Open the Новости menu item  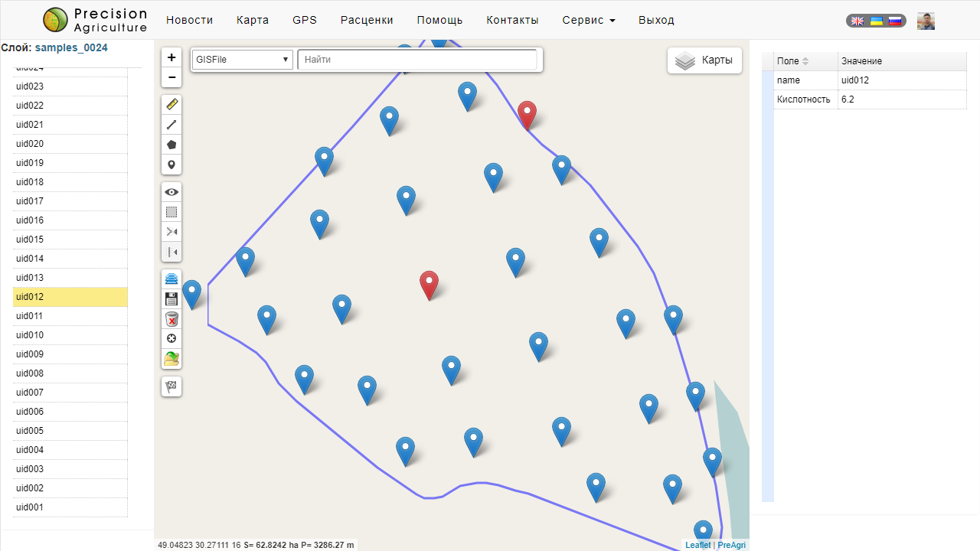click(189, 20)
